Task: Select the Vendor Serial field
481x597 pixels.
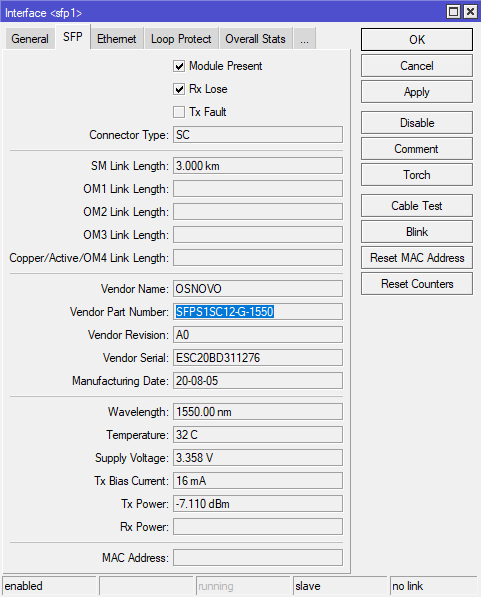Action: 258,358
